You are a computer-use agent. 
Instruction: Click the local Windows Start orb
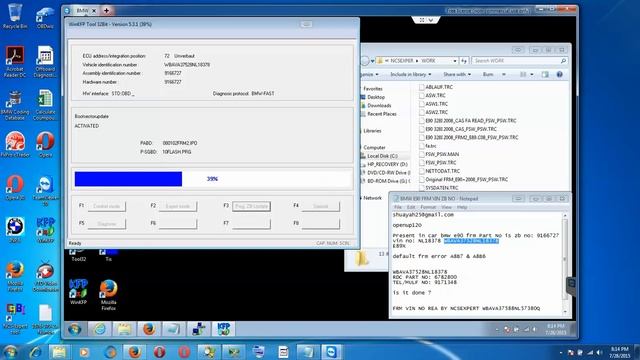click(10, 351)
